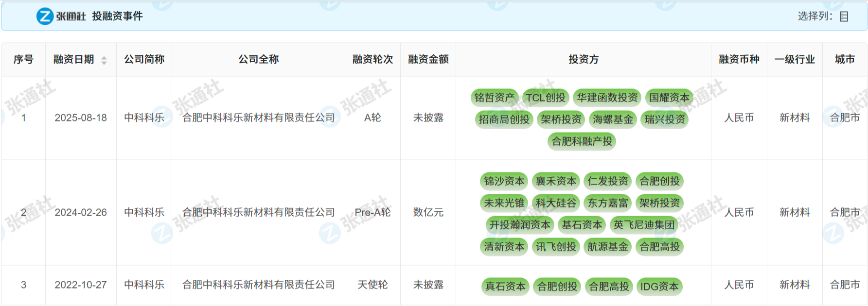Click the 一级行业 column header
This screenshot has width=868, height=306.
(x=795, y=59)
